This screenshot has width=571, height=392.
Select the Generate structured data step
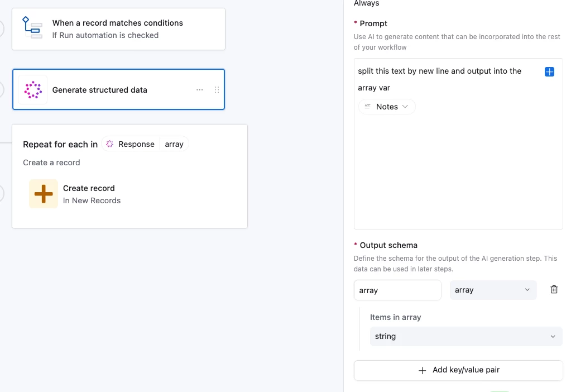point(100,90)
